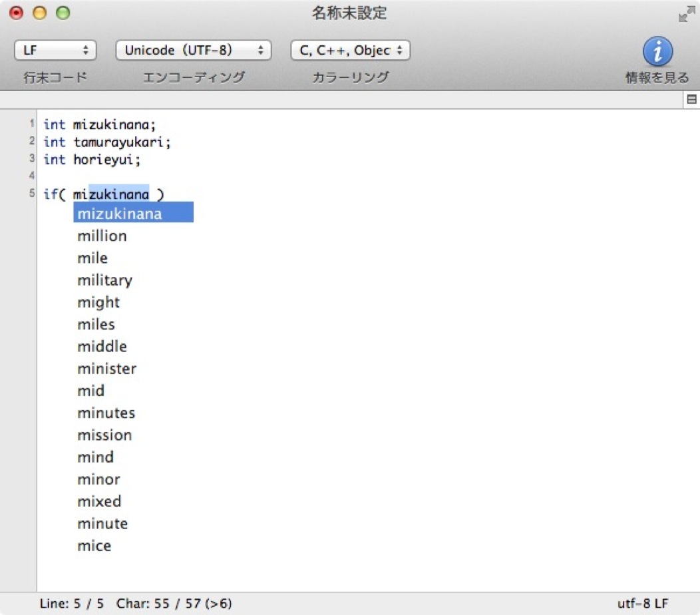
Task: Click the 'Char: 55 / 57 (>6)' status text
Action: 174,604
